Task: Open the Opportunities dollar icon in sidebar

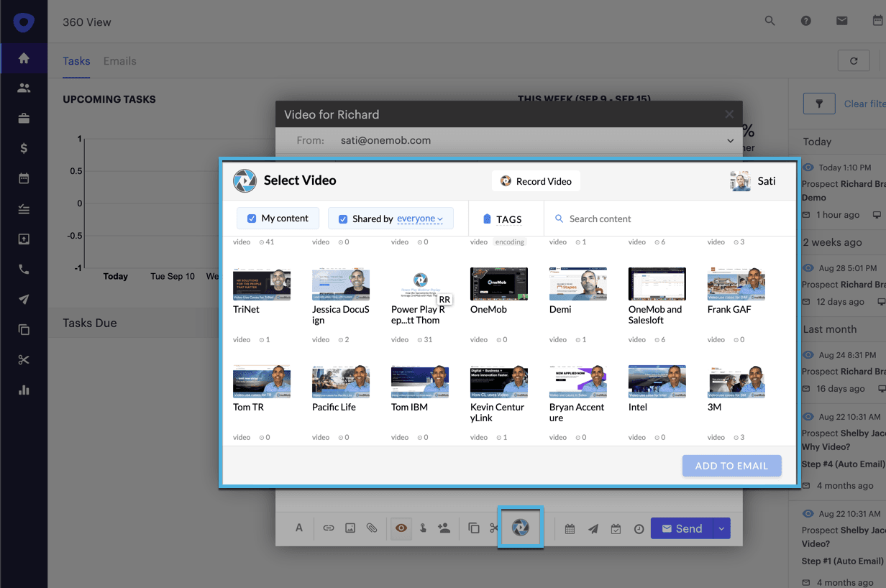Action: pyautogui.click(x=24, y=149)
